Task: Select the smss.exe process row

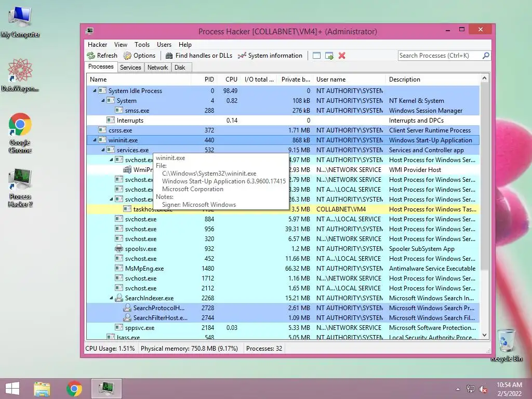Action: click(283, 111)
